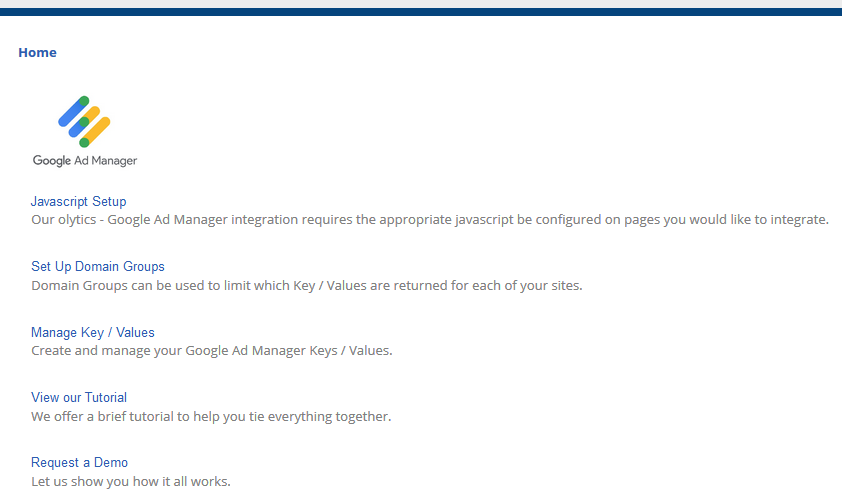Click the Google Ad Manager striped logo
Screen dimensions: 842x500
84,122
